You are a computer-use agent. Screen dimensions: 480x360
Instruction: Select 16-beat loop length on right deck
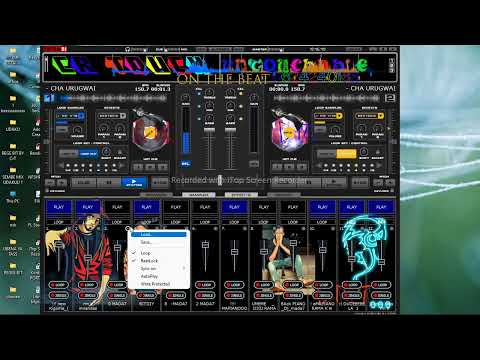[x=371, y=166]
